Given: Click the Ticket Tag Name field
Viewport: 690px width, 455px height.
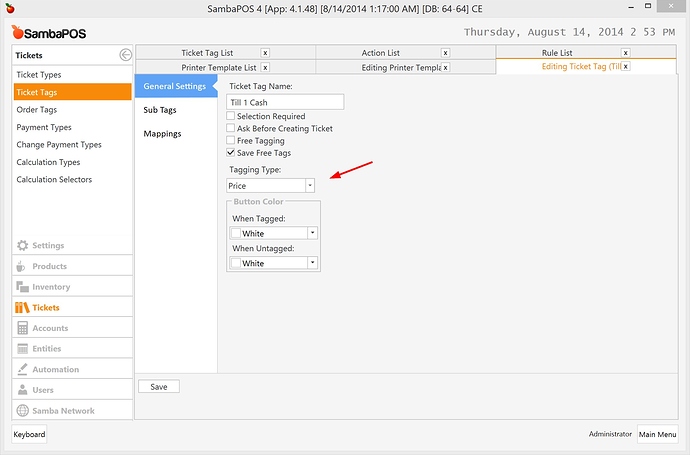Looking at the screenshot, I should [x=285, y=102].
